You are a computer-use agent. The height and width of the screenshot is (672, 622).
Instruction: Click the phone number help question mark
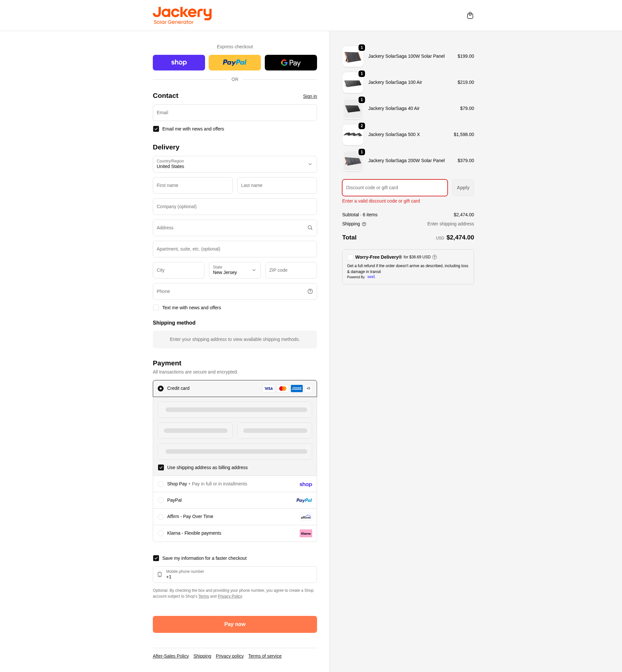[x=310, y=291]
